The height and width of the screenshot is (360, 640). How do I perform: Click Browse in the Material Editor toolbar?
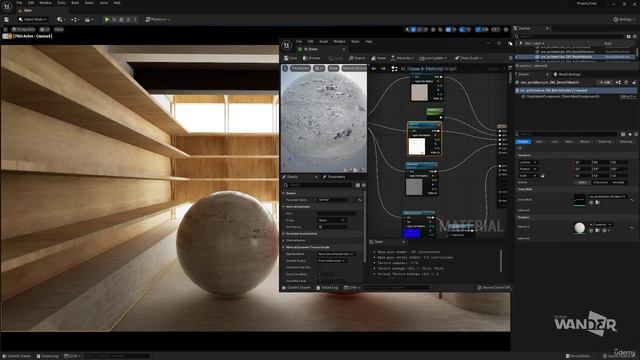(x=312, y=58)
